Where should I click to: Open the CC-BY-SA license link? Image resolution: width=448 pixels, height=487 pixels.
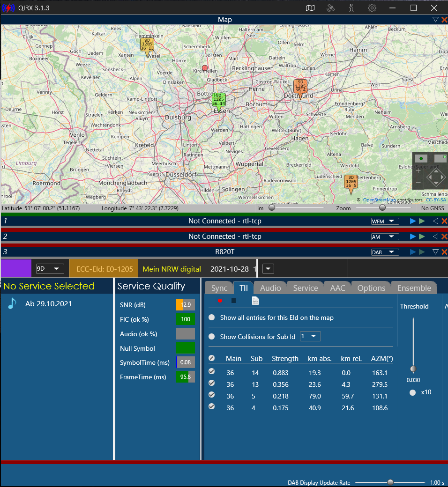[x=435, y=200]
